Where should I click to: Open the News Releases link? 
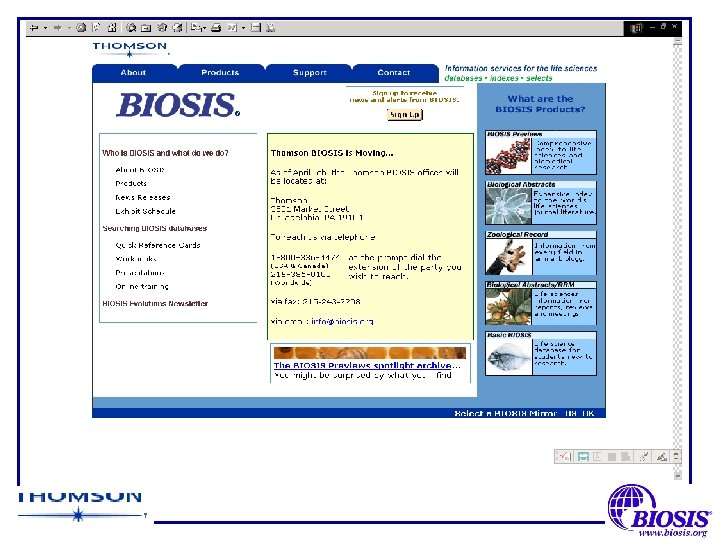[x=143, y=197]
